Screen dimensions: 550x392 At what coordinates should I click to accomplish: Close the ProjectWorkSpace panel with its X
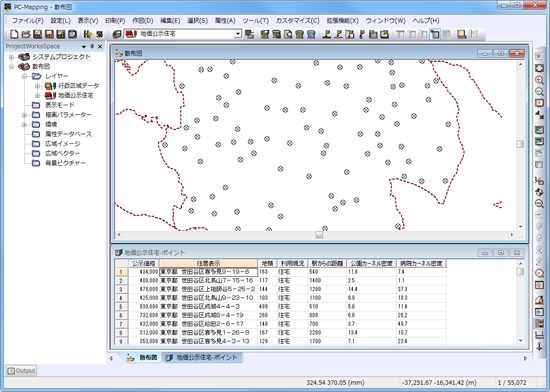tap(100, 46)
